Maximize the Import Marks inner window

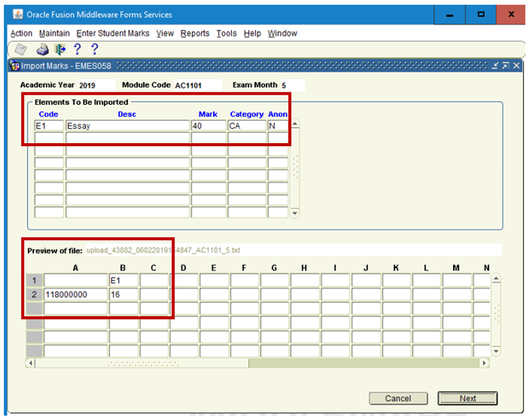coord(505,66)
